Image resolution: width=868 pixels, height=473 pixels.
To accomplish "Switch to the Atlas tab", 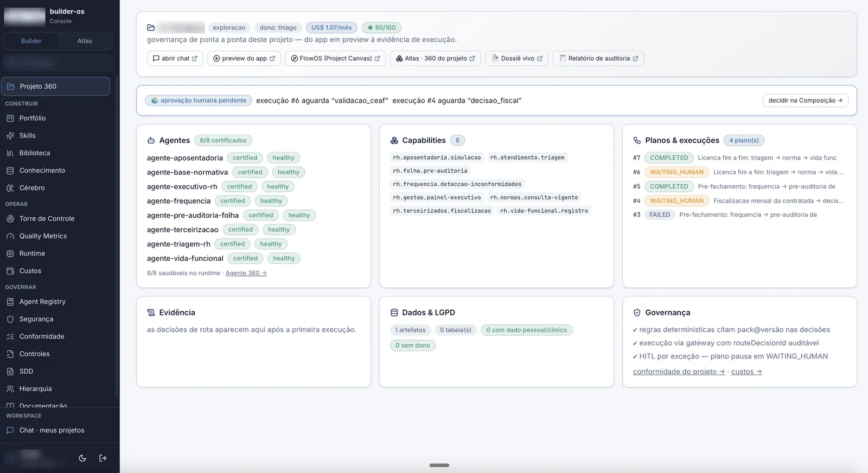I will tap(85, 41).
